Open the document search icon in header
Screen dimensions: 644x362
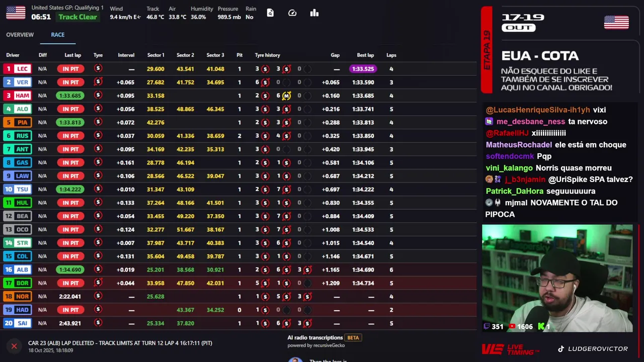(270, 13)
